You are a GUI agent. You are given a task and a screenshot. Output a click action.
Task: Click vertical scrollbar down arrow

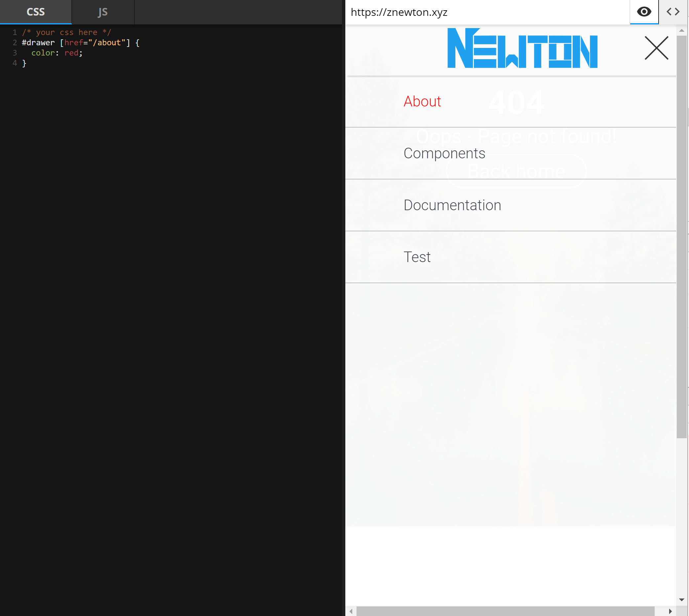(x=681, y=600)
